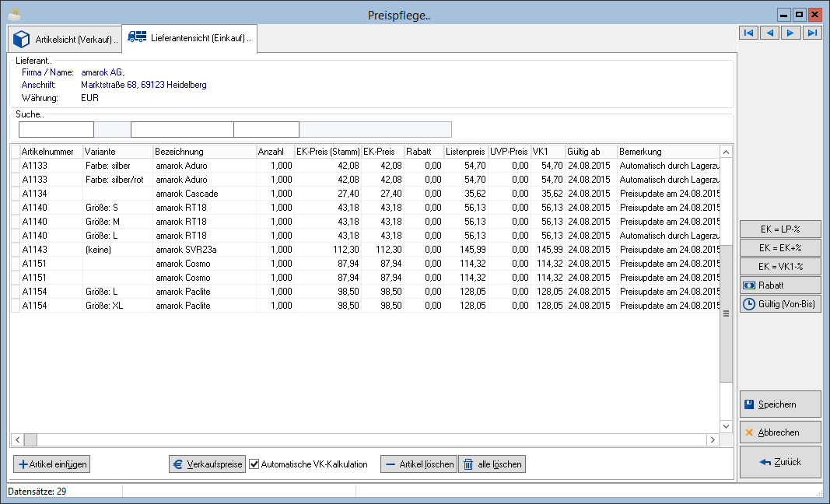The image size is (830, 504).
Task: Focus third search input field
Action: pos(266,129)
